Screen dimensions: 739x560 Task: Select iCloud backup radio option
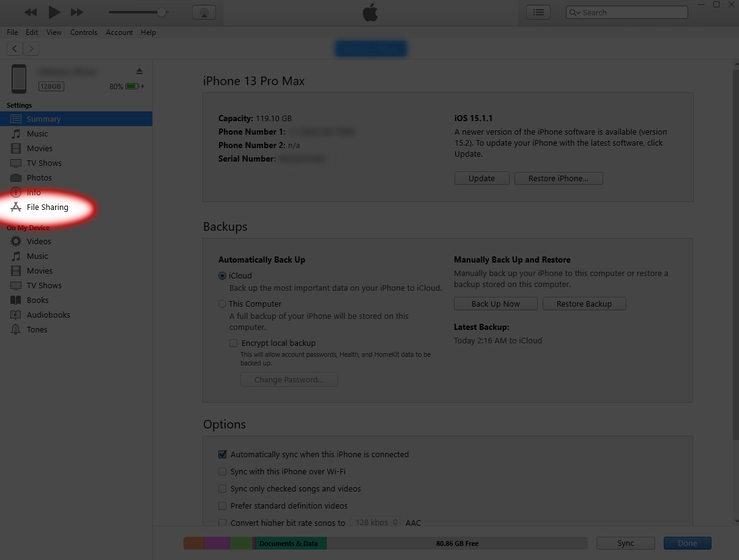222,276
